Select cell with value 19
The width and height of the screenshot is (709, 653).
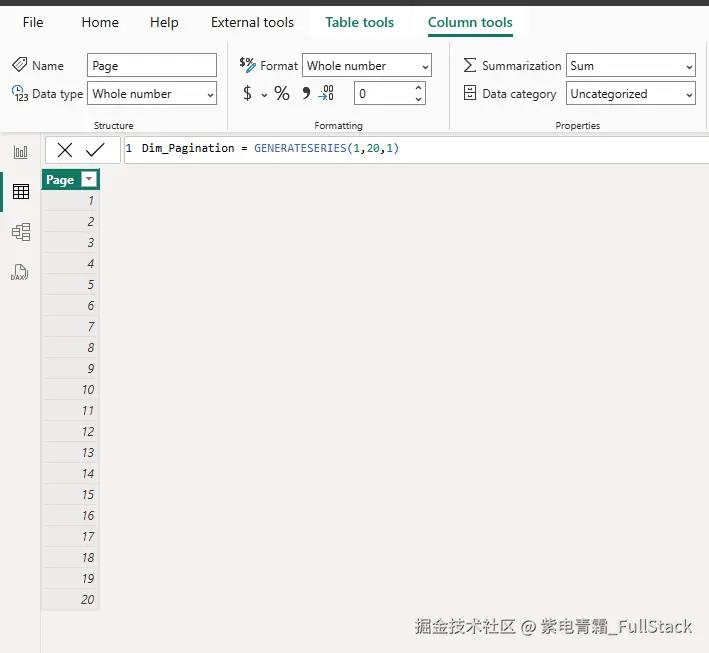(71, 579)
